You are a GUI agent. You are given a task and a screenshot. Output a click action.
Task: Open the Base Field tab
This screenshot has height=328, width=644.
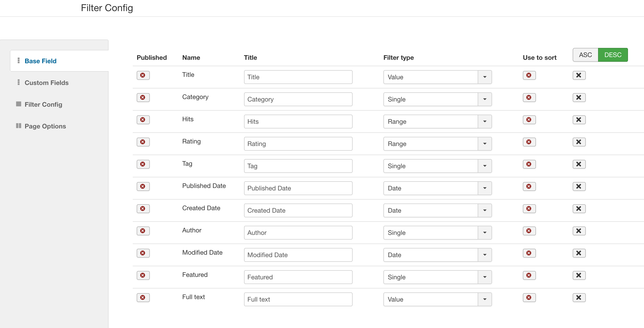40,61
